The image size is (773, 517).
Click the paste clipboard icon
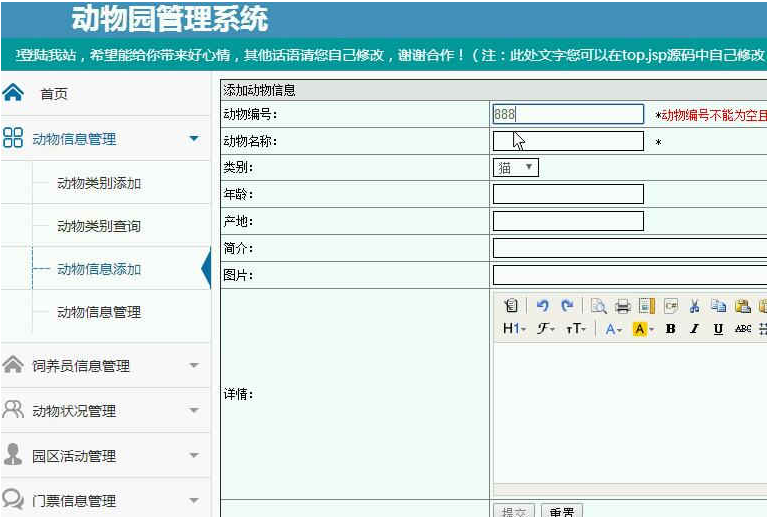(742, 306)
